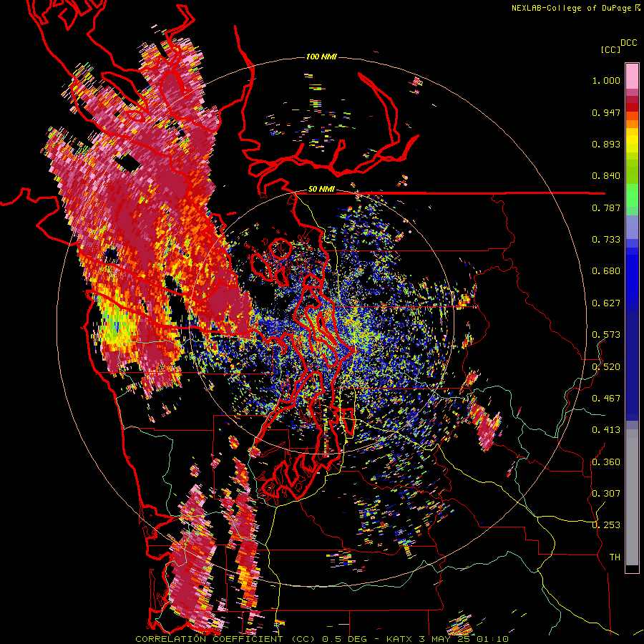Screen dimensions: 644x644
Task: Click the [CC] units label
Action: point(610,49)
